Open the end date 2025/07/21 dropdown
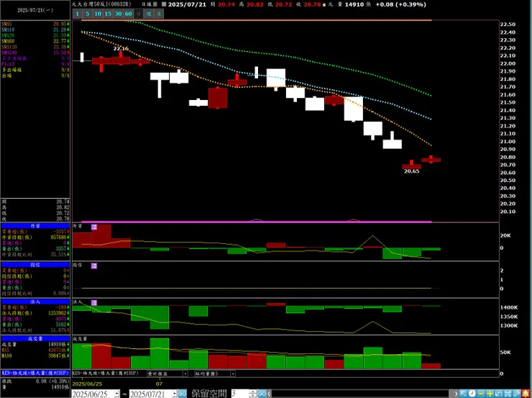Image resolution: width=532 pixels, height=398 pixels. (175, 394)
